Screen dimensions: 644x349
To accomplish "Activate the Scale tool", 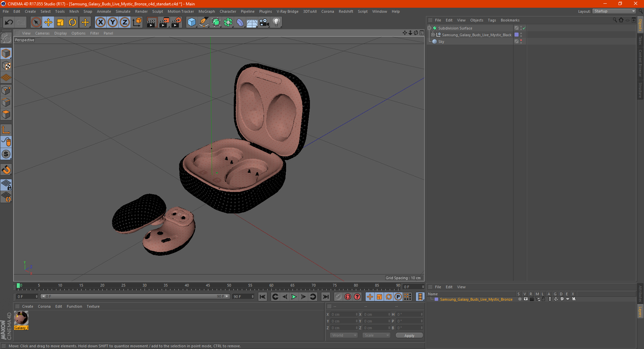I will coord(60,22).
